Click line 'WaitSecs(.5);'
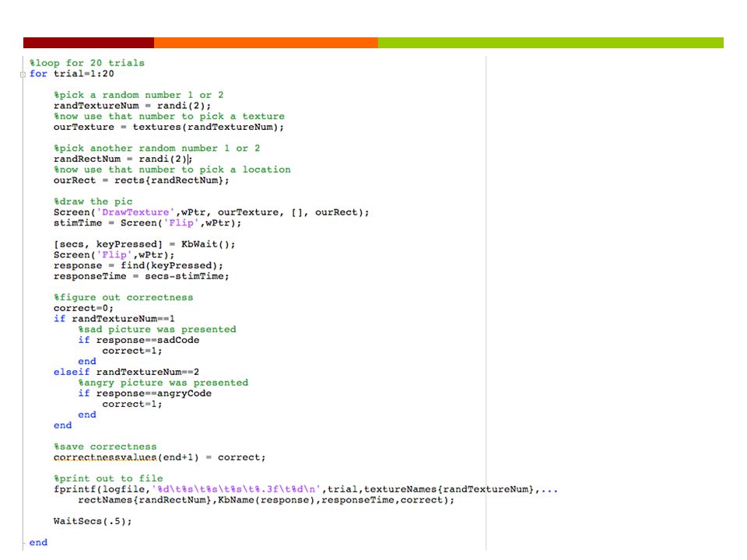Screen dimensions: 747x560 (x=93, y=521)
